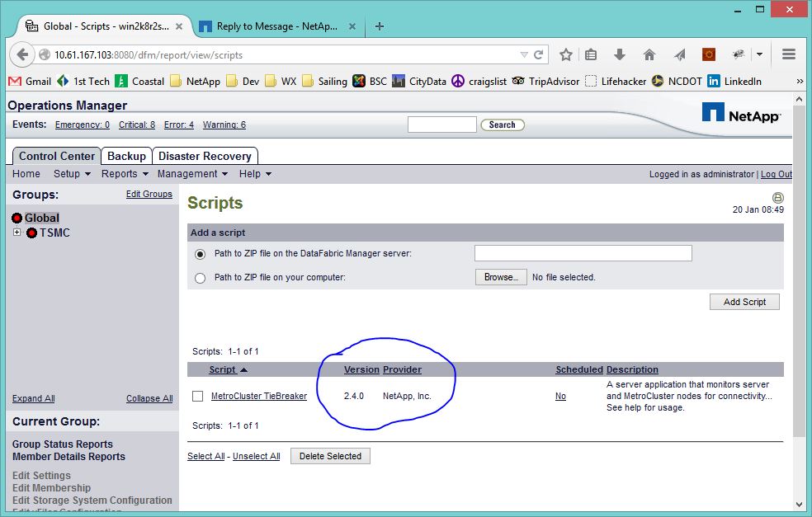812x517 pixels.
Task: Open the Management dropdown menu
Action: (x=192, y=174)
